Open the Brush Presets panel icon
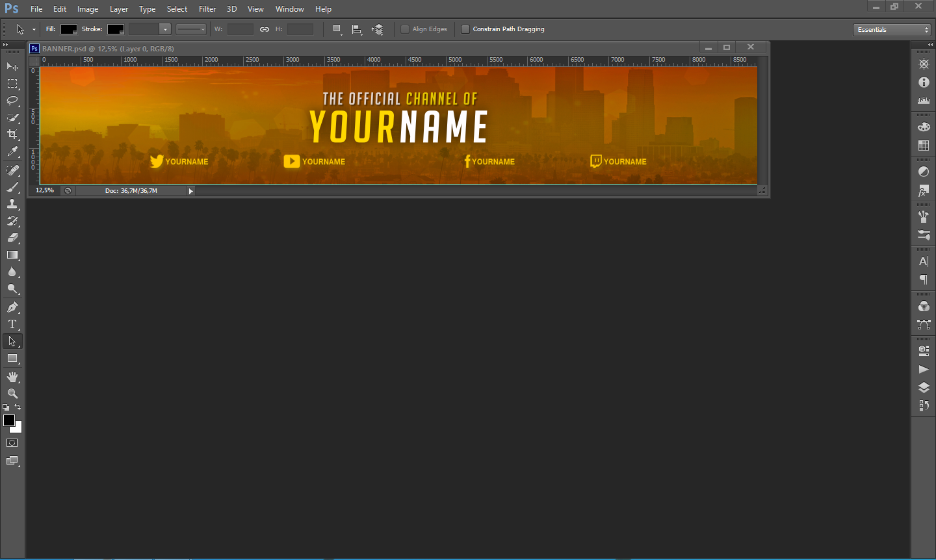This screenshot has width=936, height=560. click(x=924, y=235)
